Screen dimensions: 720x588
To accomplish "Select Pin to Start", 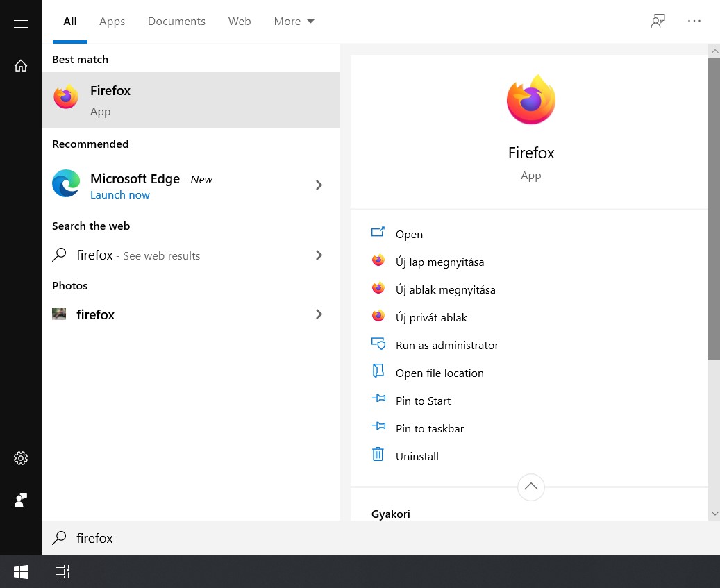I will click(423, 401).
